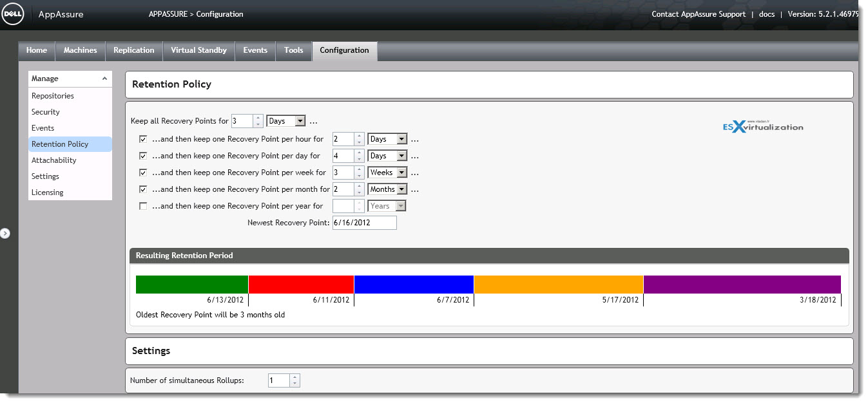Screen dimensions: 868x403
Task: Select the Configuration tab
Action: (345, 50)
